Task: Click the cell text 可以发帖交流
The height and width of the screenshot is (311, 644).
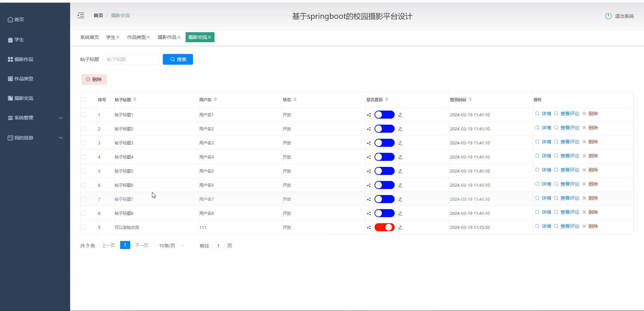Action: 127,228
